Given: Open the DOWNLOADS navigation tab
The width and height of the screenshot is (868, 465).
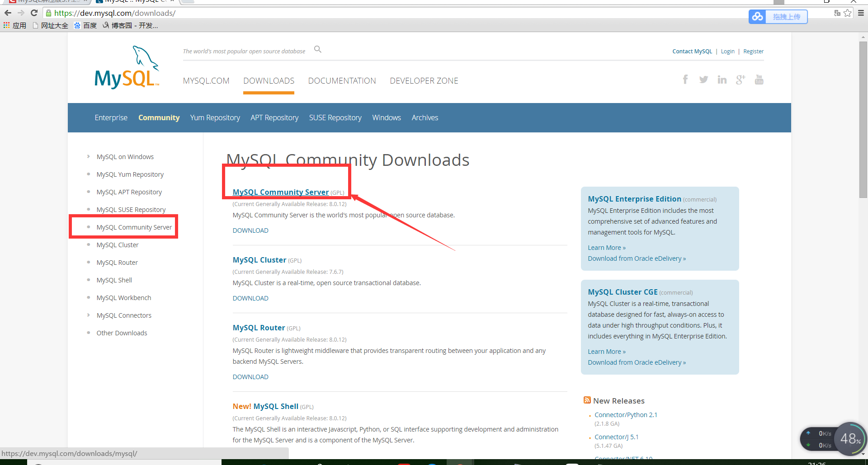Looking at the screenshot, I should point(269,81).
